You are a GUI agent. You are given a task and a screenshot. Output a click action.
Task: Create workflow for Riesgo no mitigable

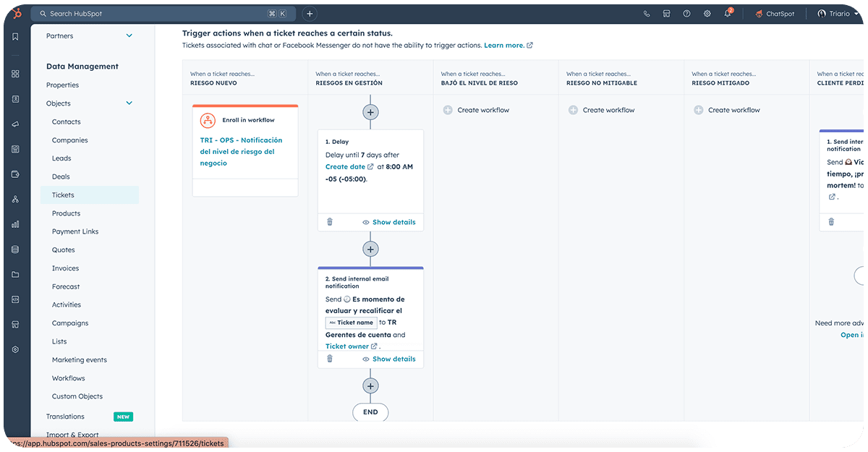[x=602, y=110]
